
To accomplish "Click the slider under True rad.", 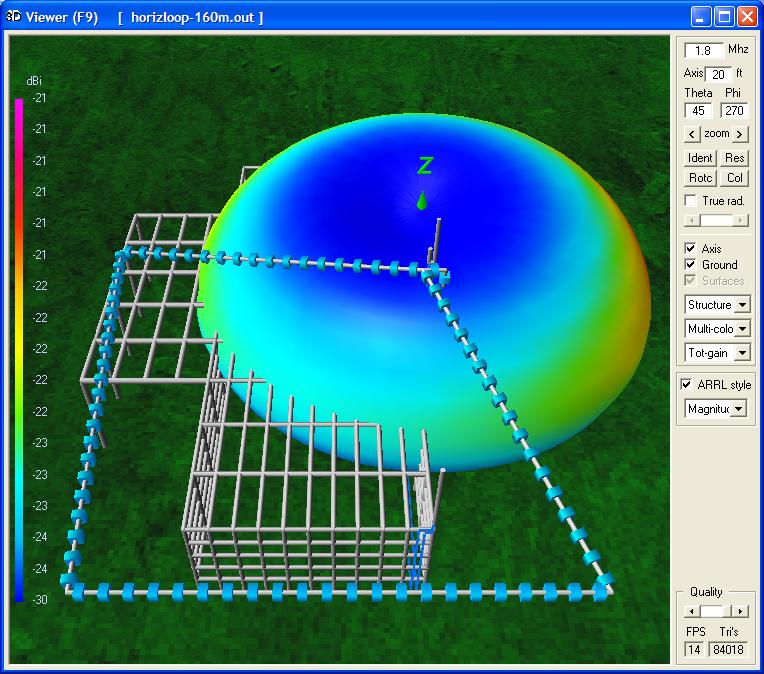I will (716, 220).
